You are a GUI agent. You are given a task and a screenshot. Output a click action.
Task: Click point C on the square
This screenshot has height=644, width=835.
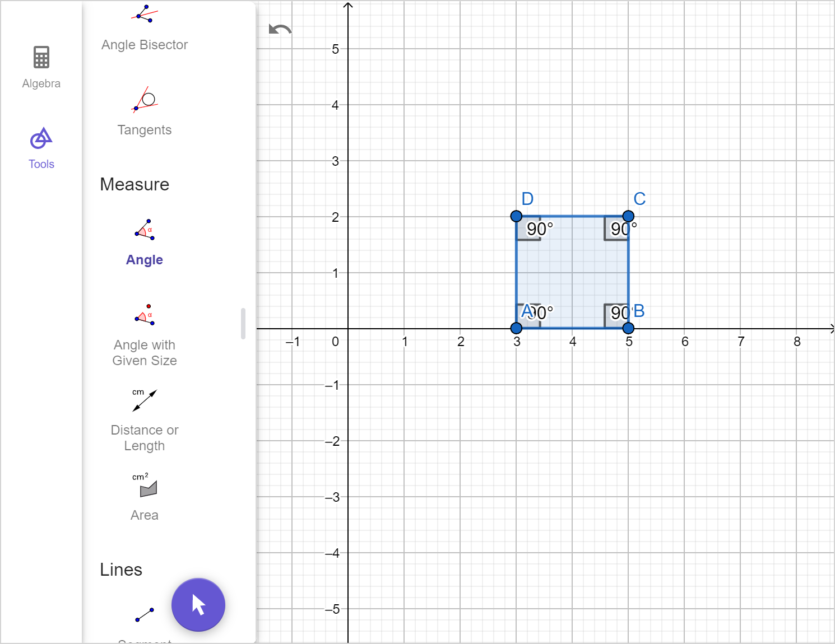pos(629,216)
